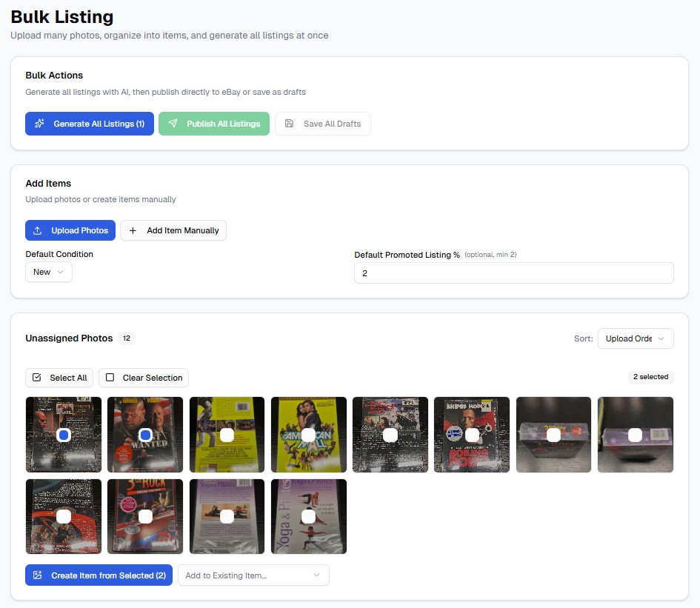700x608 pixels.
Task: Click the sparkle icon on Generate All Listings
Action: coord(40,124)
